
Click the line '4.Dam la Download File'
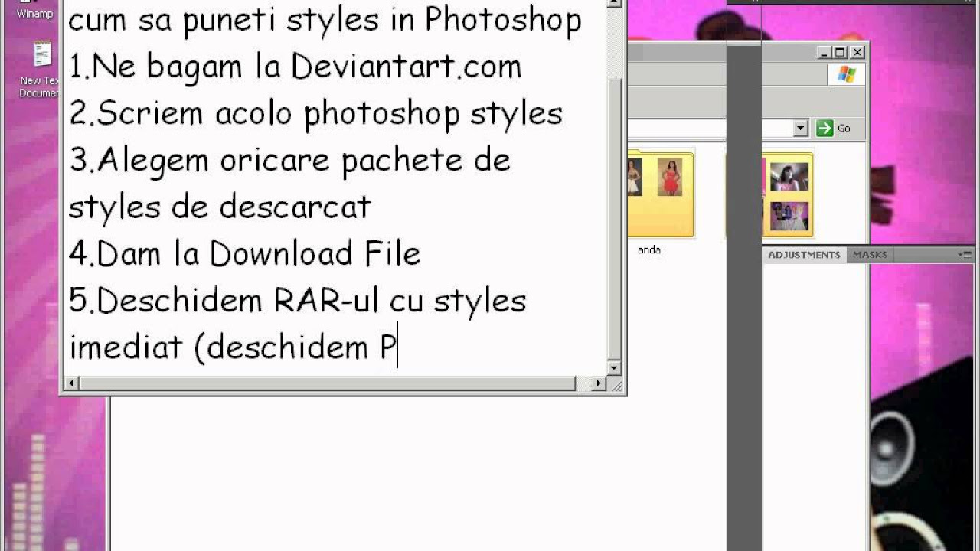click(245, 253)
